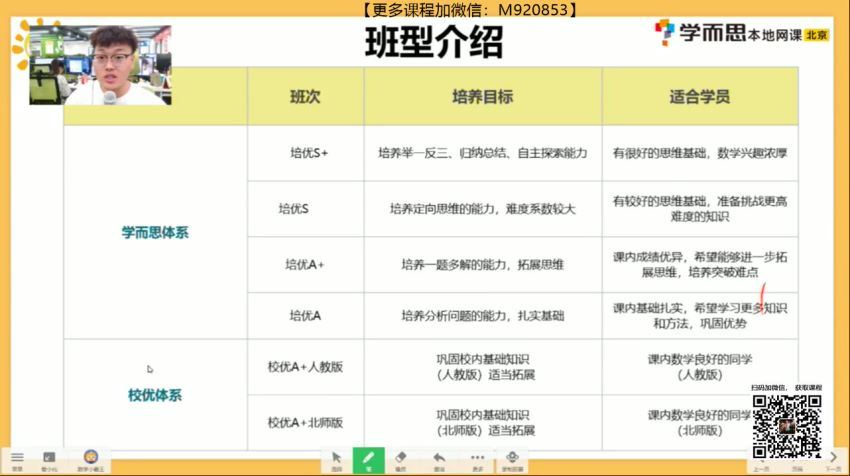Go to next page with chevron arrow

834,459
